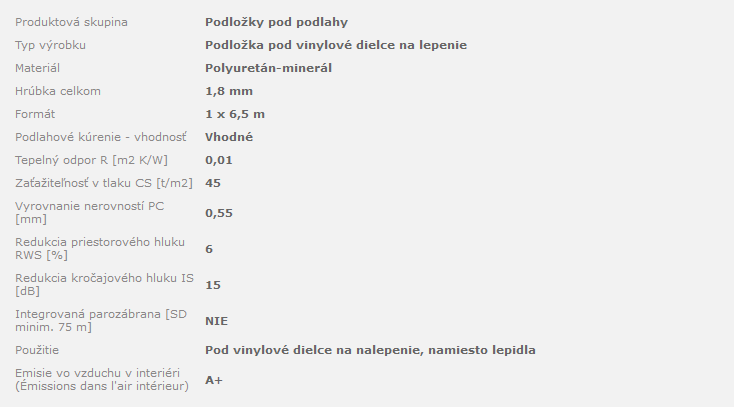Click the 'Vhodné' underfloor heating value

coord(229,137)
